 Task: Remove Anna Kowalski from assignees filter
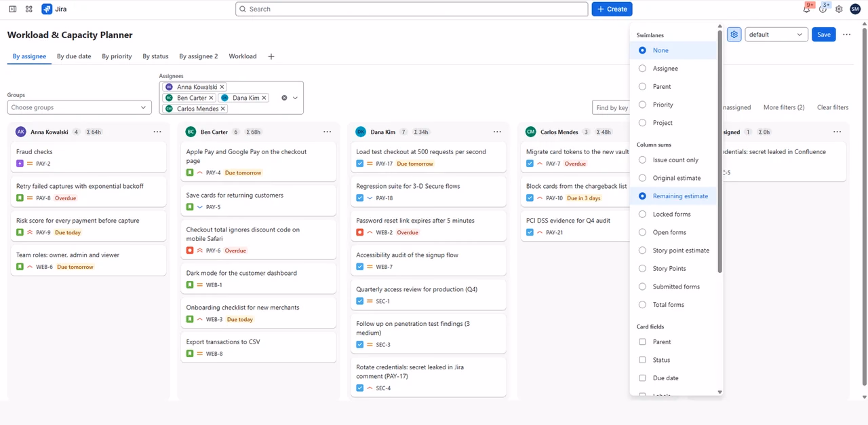(x=222, y=87)
